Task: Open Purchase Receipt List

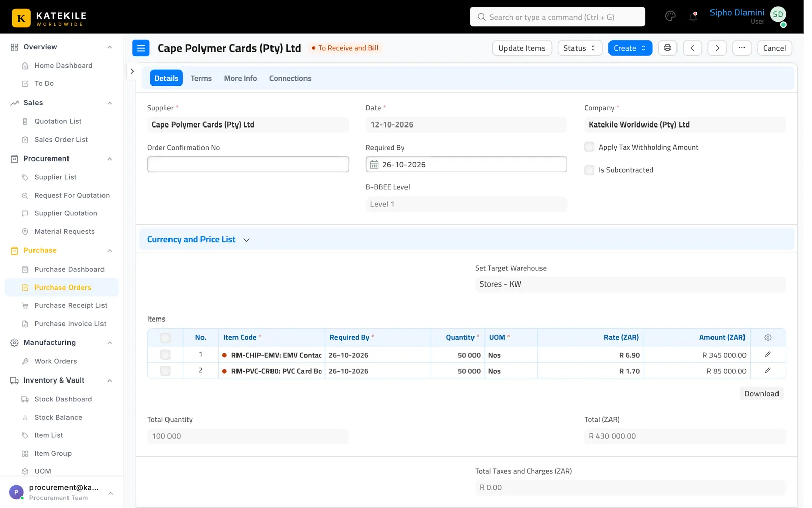Action: tap(71, 305)
